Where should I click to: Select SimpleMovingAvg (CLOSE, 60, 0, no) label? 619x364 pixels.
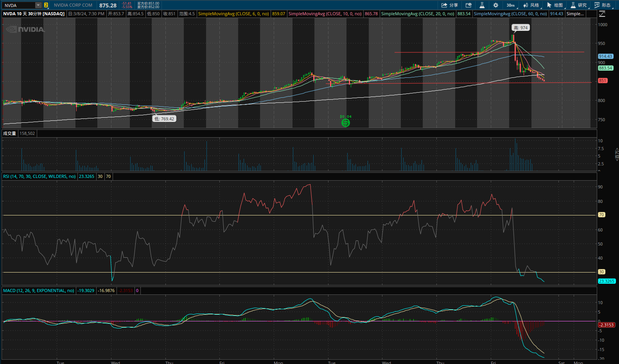click(x=510, y=14)
